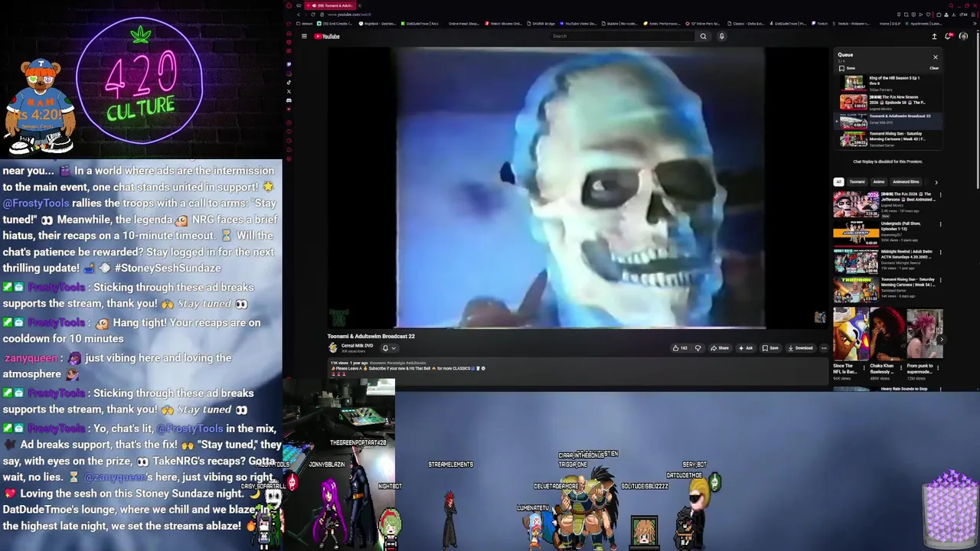Reload the page with browser refresh icon
Viewport: 980px width, 551px height.
312,15
